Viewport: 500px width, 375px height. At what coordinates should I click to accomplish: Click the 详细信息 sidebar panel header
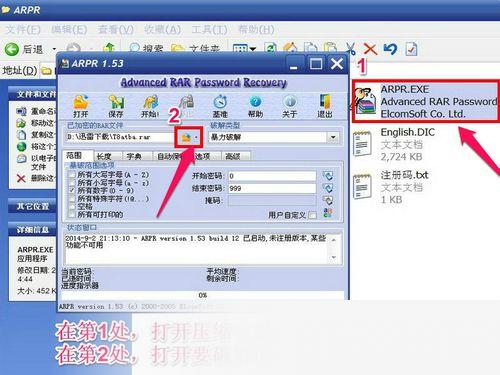[x=33, y=230]
